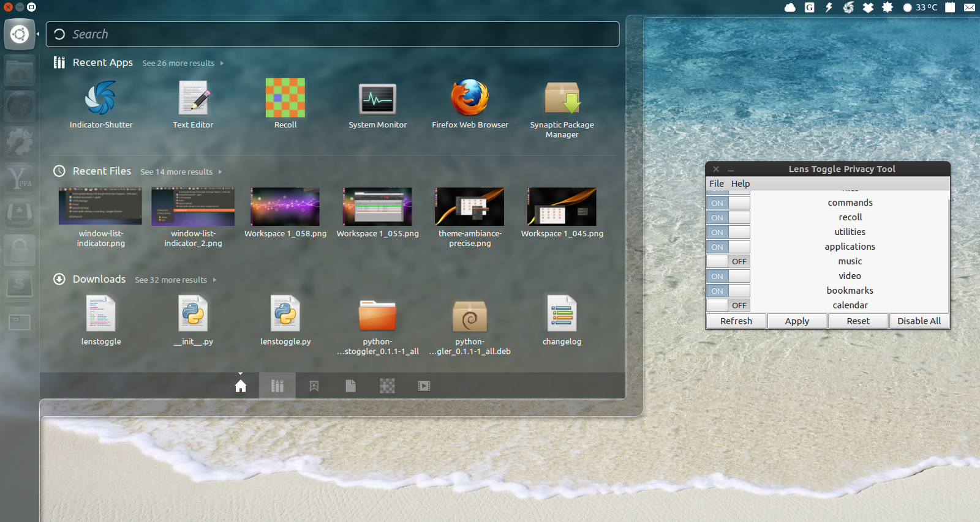Viewport: 980px width, 522px height.
Task: Click the Workspace Switcher icon in the launcher
Action: (20, 322)
